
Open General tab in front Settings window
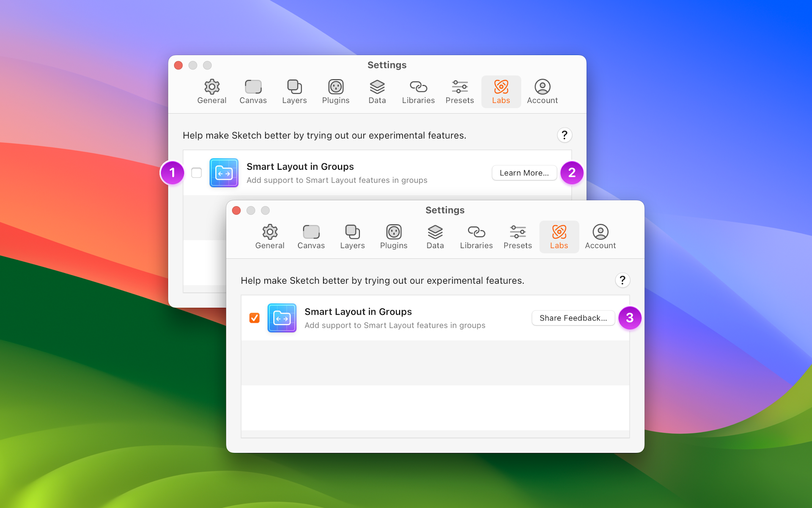click(270, 237)
